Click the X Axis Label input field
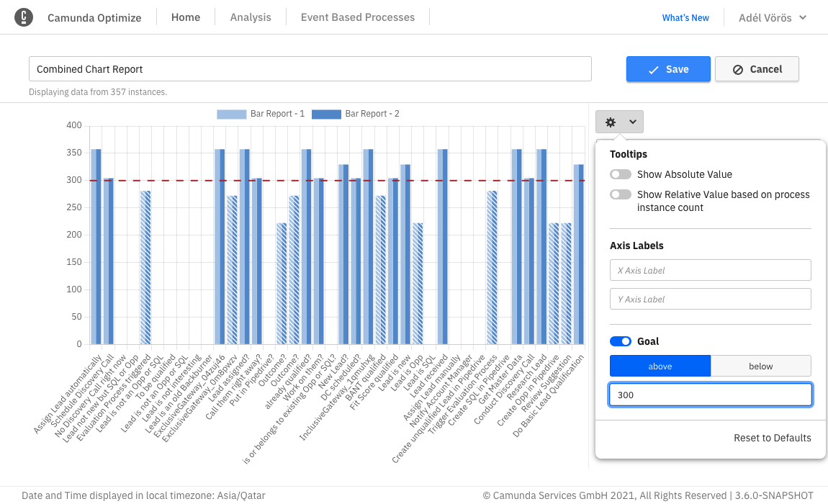The image size is (828, 504). pyautogui.click(x=710, y=270)
